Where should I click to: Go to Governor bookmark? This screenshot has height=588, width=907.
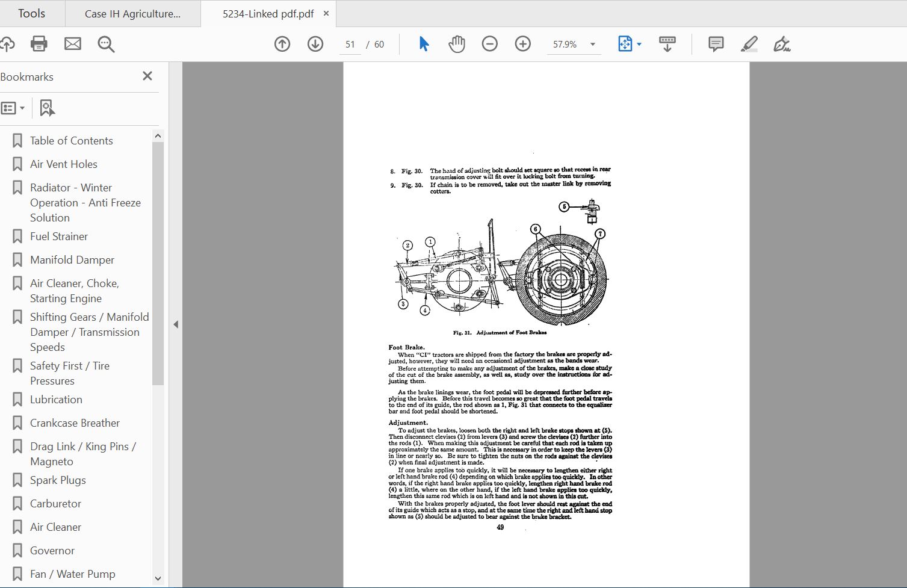pyautogui.click(x=52, y=550)
